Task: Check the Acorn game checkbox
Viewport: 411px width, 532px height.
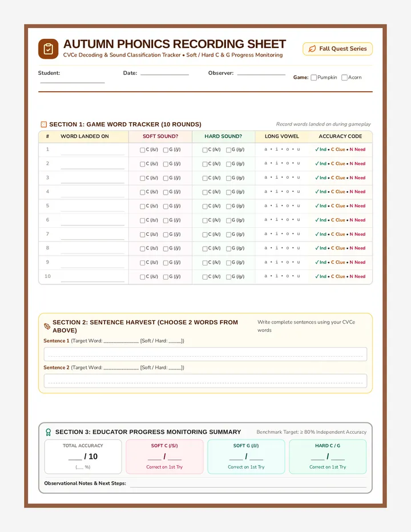Action: click(344, 78)
